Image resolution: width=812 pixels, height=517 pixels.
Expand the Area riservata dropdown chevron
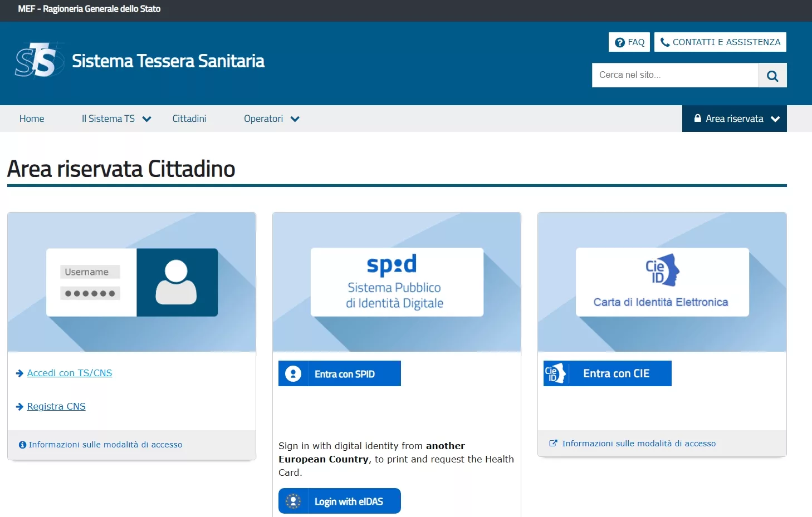[775, 119]
